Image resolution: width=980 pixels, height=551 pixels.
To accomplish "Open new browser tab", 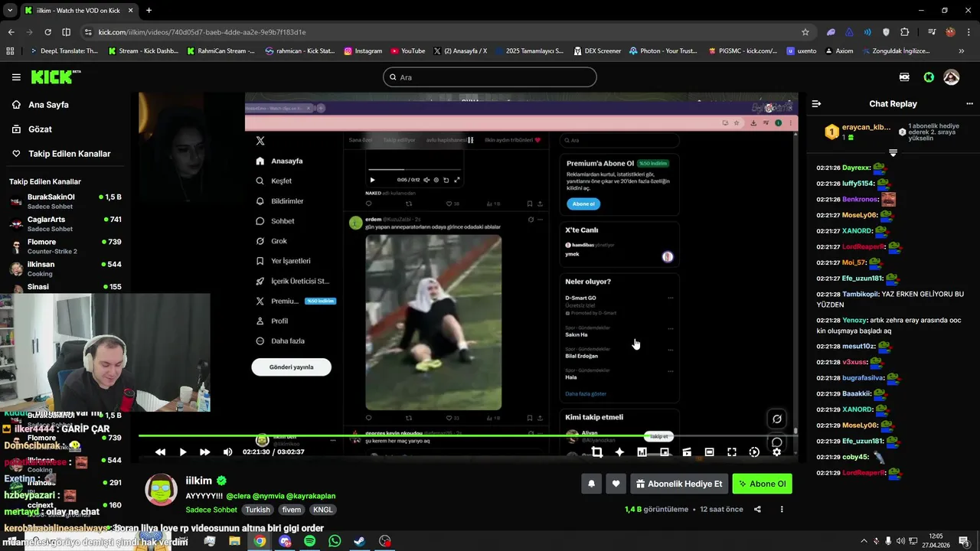I will click(149, 11).
